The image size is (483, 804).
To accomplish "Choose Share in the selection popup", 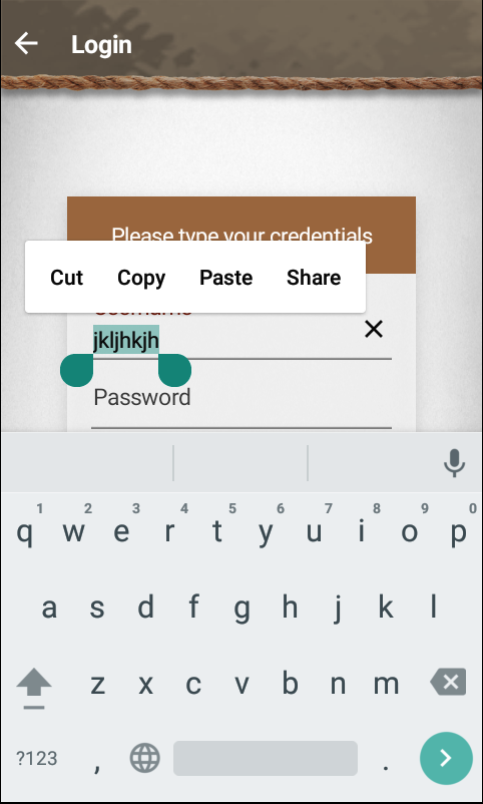I will pyautogui.click(x=313, y=277).
